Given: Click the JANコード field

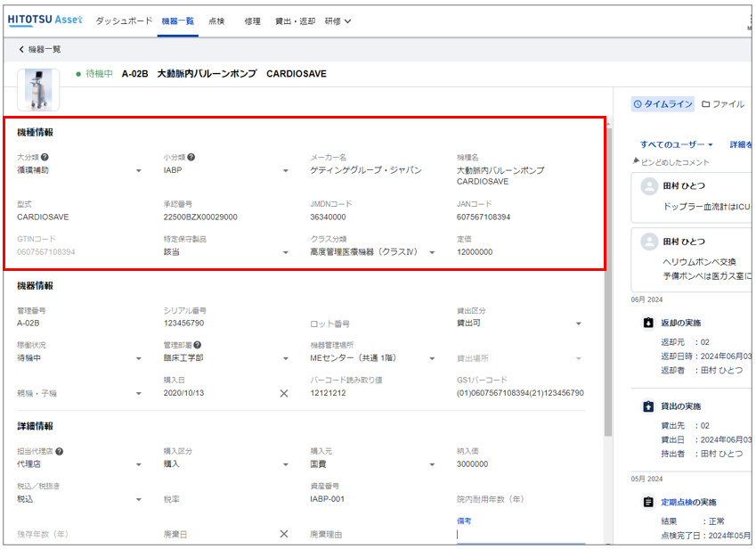Looking at the screenshot, I should click(520, 217).
